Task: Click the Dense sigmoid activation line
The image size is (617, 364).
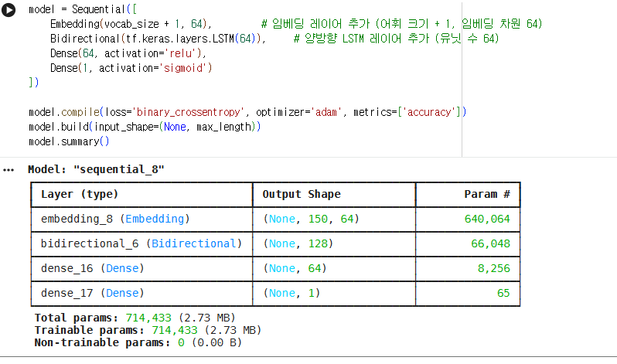Action: click(131, 68)
